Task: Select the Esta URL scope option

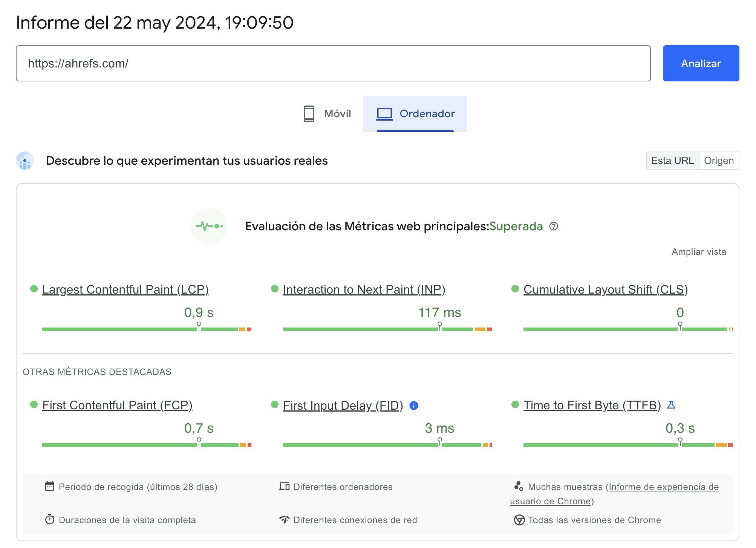Action: click(x=672, y=160)
